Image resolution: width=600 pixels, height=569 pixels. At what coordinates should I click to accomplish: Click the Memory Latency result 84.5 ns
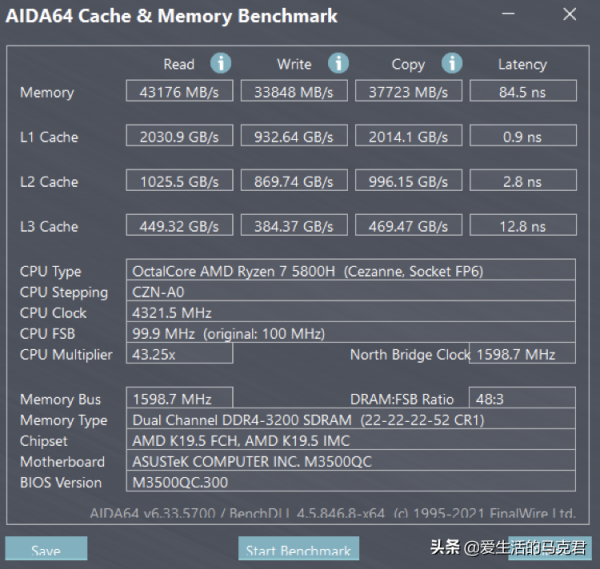coord(522,92)
